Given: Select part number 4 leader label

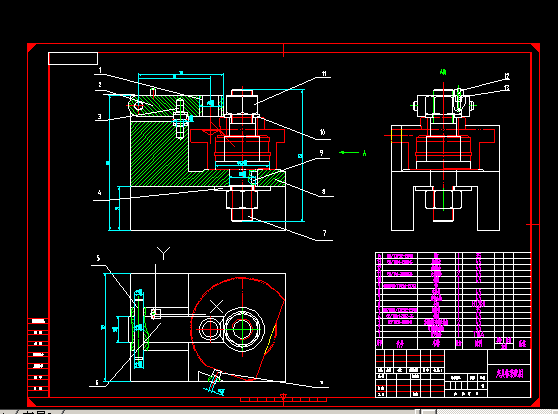Looking at the screenshot, I should click(99, 193).
